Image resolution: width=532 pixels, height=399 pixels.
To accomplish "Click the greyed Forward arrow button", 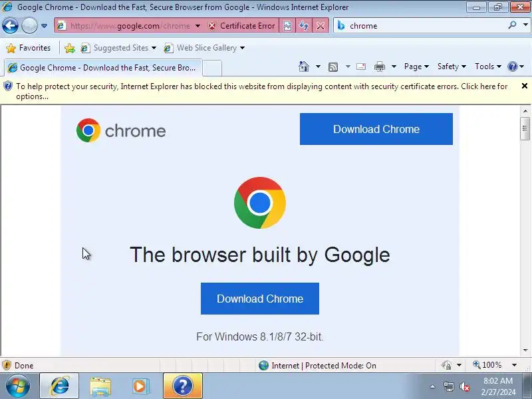I will [29, 26].
